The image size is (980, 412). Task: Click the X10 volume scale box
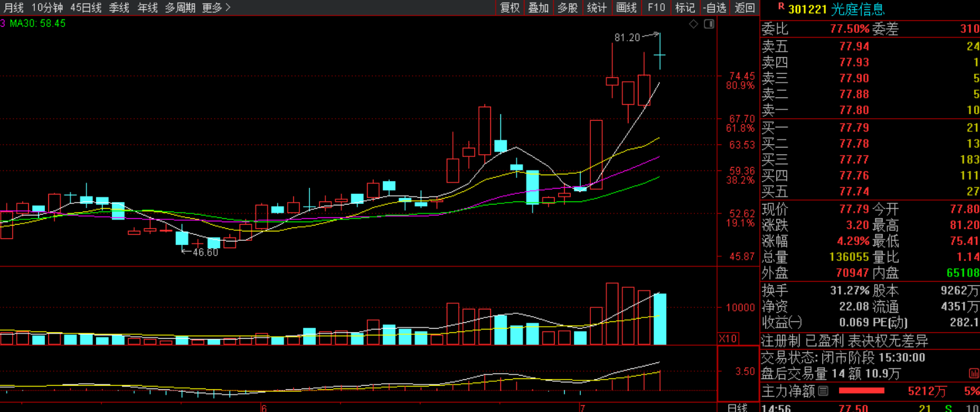click(728, 338)
